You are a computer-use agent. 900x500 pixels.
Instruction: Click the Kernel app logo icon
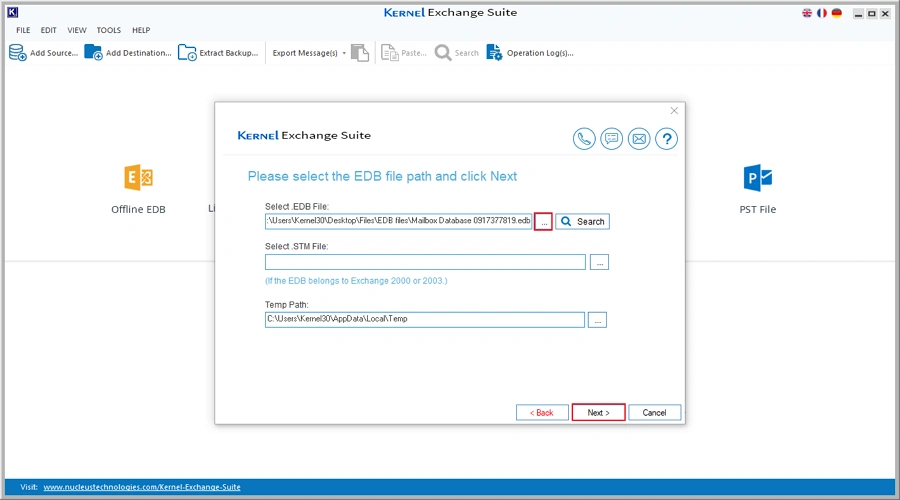[x=13, y=12]
